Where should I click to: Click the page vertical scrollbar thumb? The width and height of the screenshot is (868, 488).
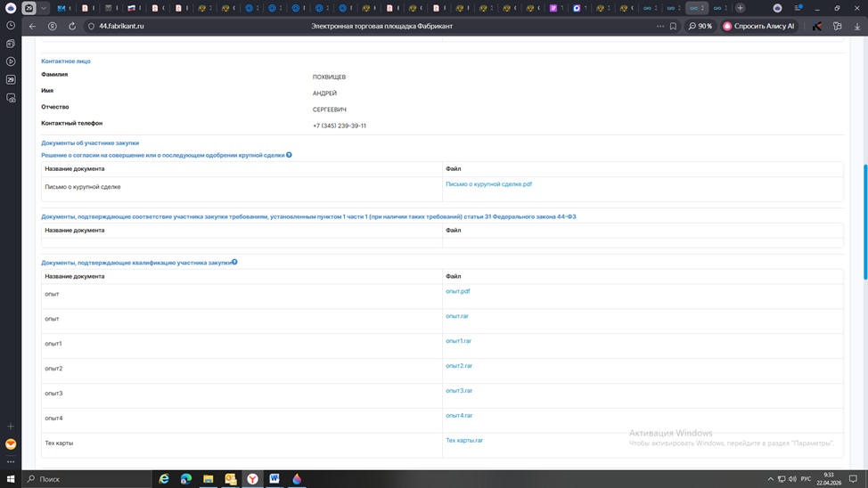tap(865, 222)
